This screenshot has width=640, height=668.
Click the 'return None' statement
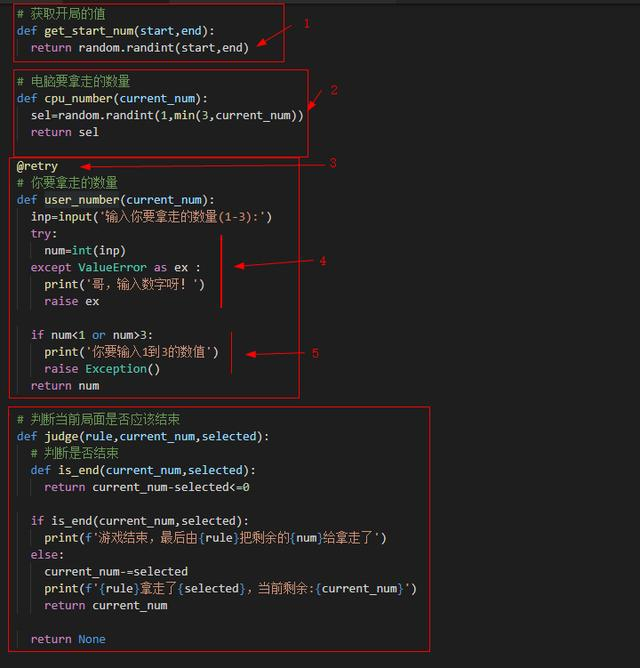point(68,639)
